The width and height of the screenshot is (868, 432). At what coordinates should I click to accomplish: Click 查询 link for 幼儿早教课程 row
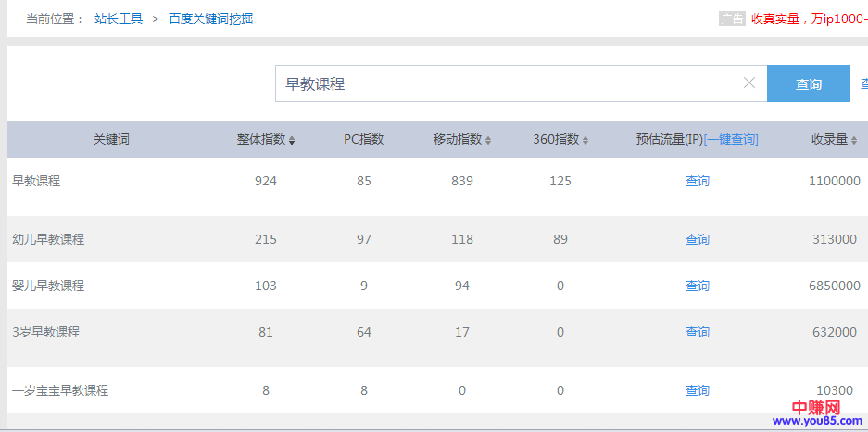[697, 239]
